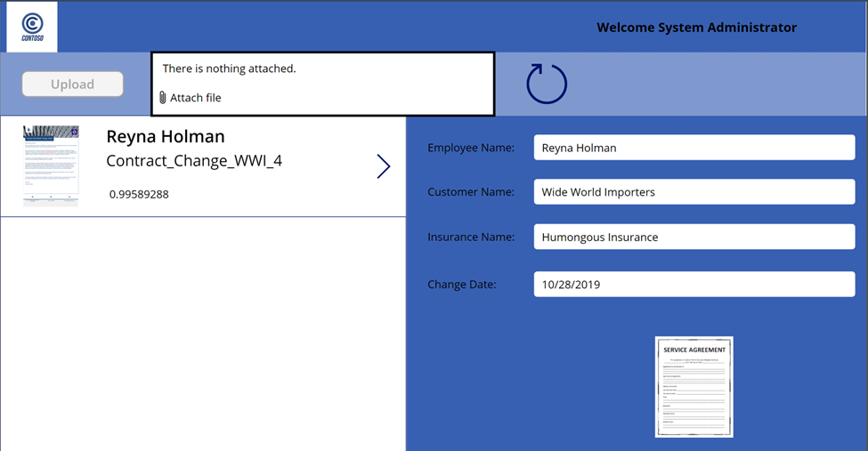This screenshot has height=451, width=868.
Task: Click the paperclip attachment icon
Action: pyautogui.click(x=162, y=98)
